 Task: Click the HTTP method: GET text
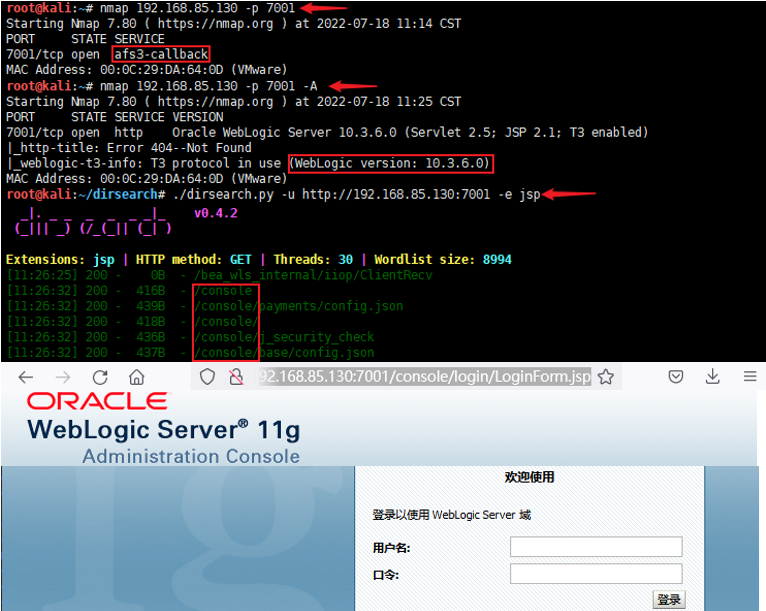coord(193,259)
